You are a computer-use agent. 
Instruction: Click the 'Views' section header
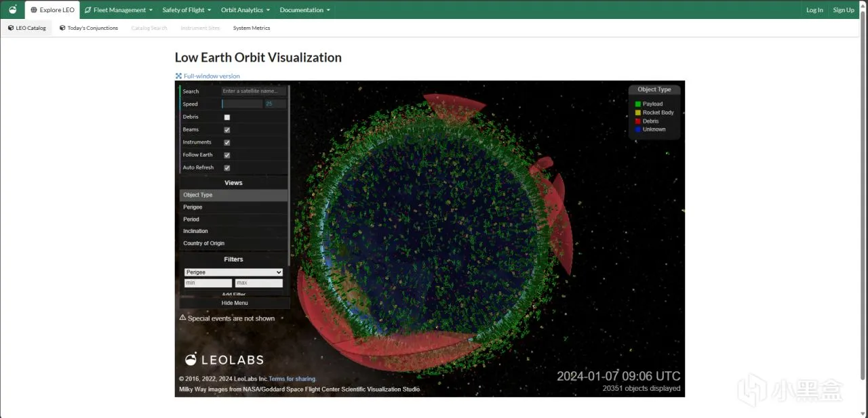click(233, 183)
